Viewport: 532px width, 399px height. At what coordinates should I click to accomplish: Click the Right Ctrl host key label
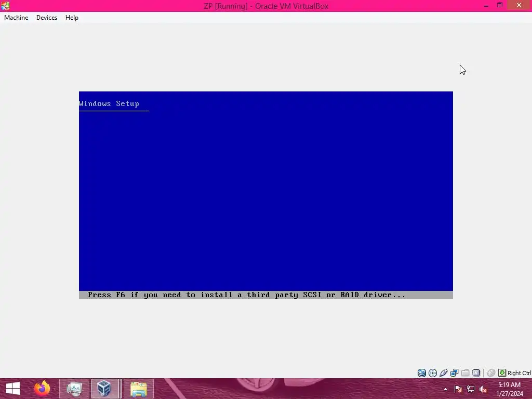519,373
